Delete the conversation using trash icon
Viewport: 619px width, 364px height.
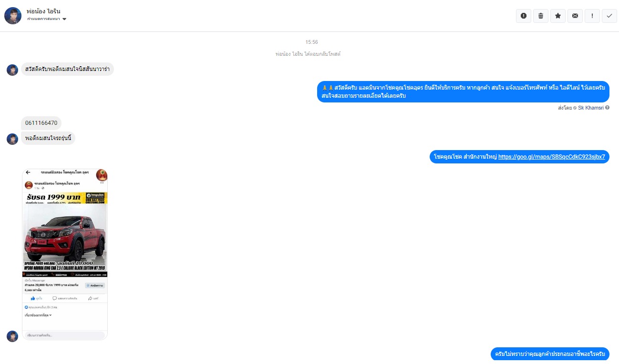pos(541,16)
